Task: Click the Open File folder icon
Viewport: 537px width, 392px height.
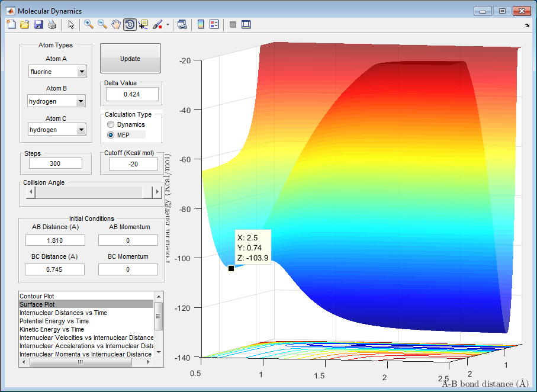Action: pos(25,25)
